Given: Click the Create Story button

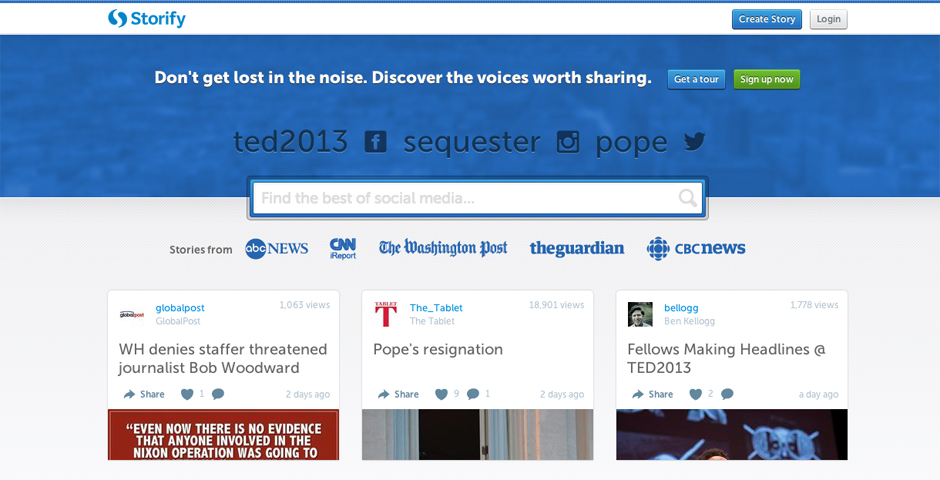Looking at the screenshot, I should click(x=767, y=19).
